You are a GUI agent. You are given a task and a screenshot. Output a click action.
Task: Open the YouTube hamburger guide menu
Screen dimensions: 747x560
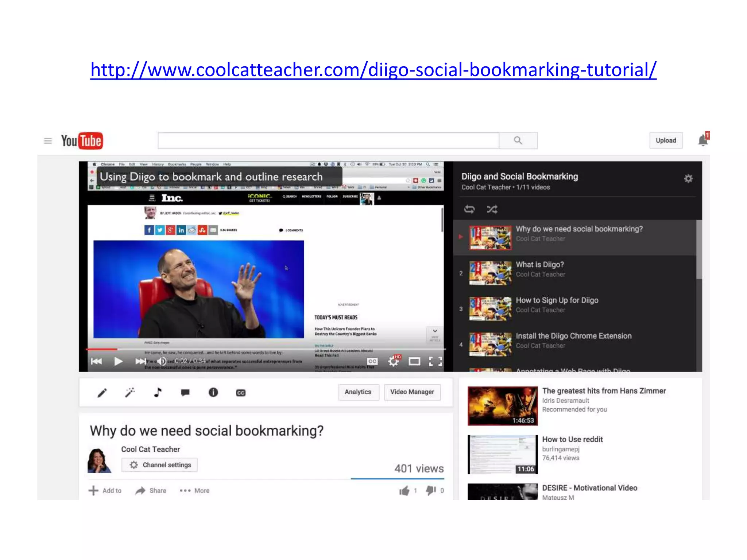pos(48,141)
